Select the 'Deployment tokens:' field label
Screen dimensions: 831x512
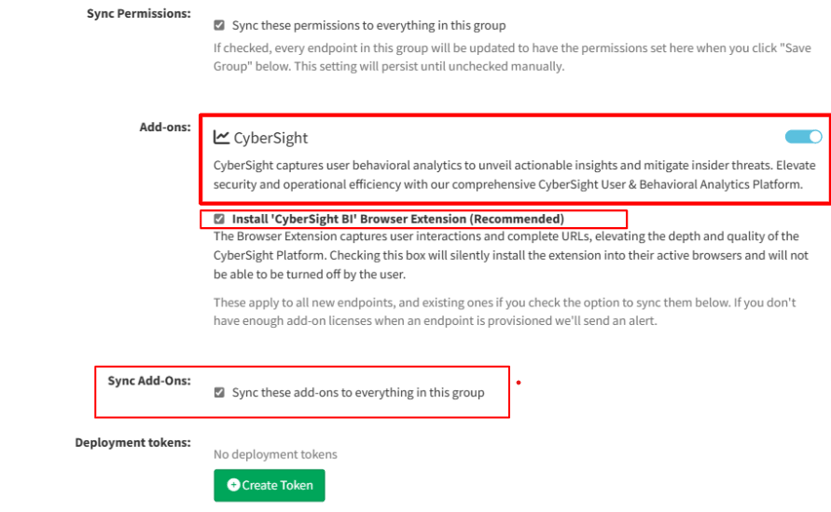pos(132,442)
